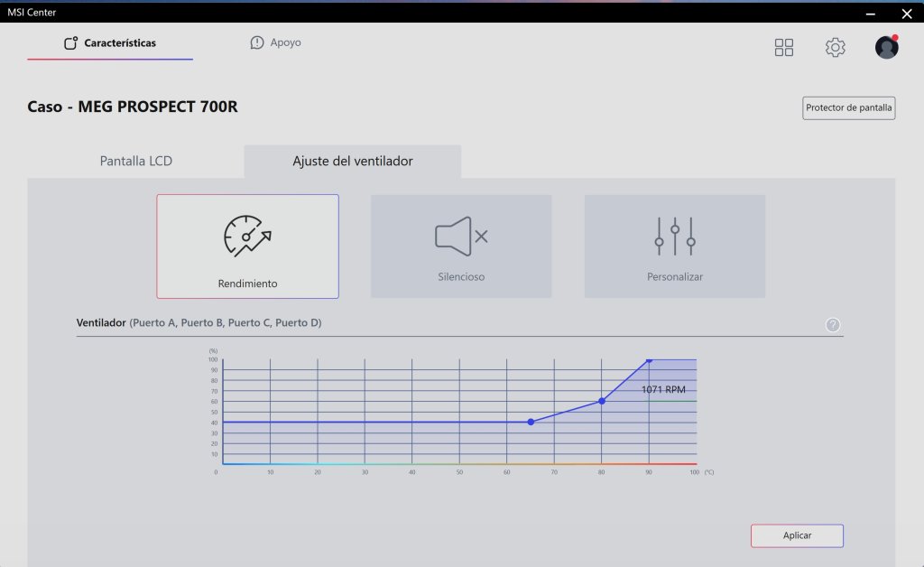The width and height of the screenshot is (924, 567).
Task: Click the Aplicar button
Action: (x=797, y=535)
